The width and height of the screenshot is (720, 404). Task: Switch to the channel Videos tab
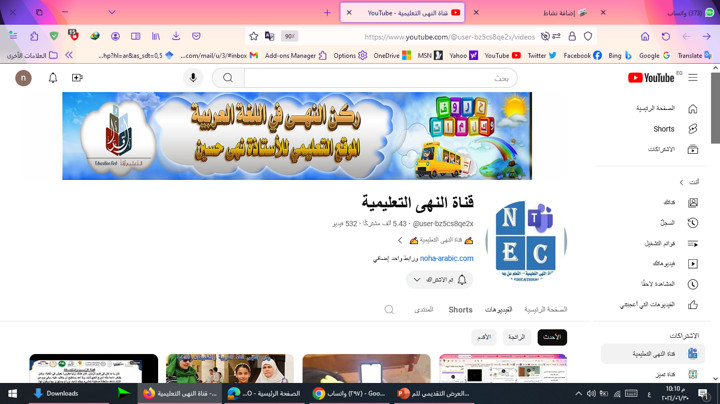point(498,310)
